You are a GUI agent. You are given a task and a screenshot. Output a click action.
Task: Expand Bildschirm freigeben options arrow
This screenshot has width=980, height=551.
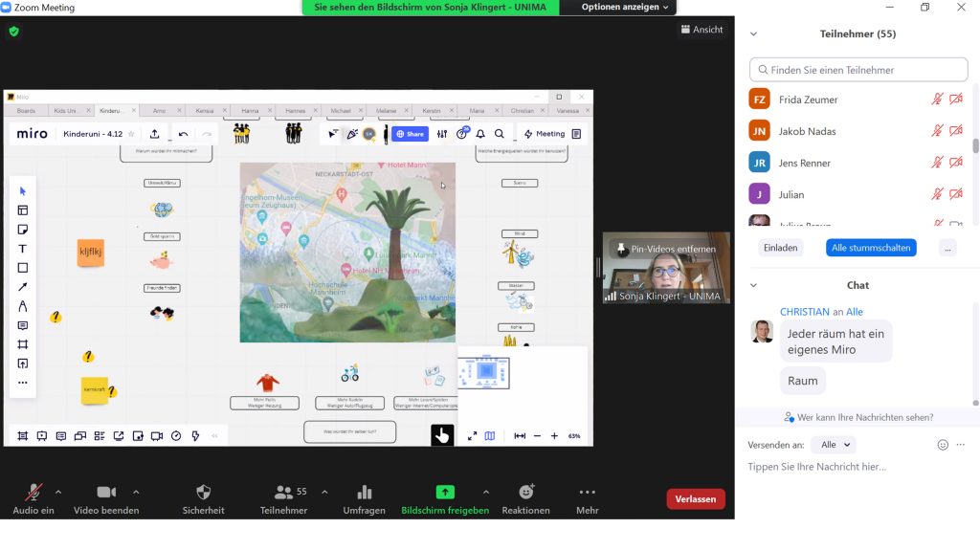point(485,493)
